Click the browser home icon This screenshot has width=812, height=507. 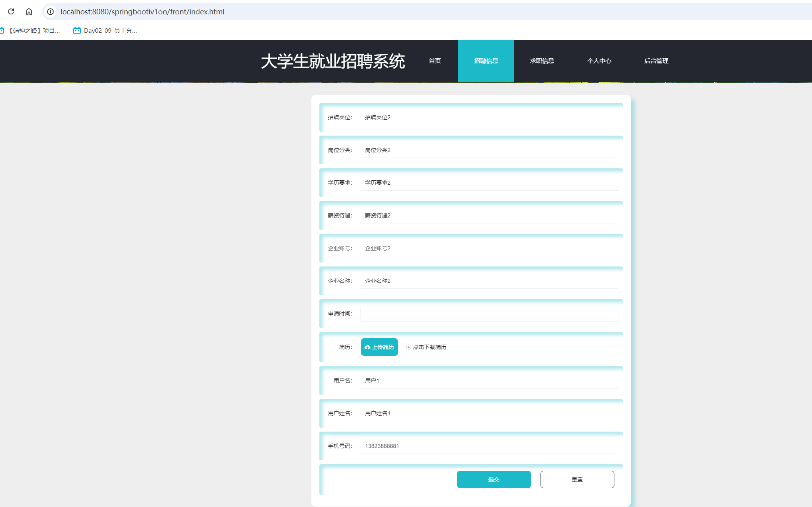(29, 12)
